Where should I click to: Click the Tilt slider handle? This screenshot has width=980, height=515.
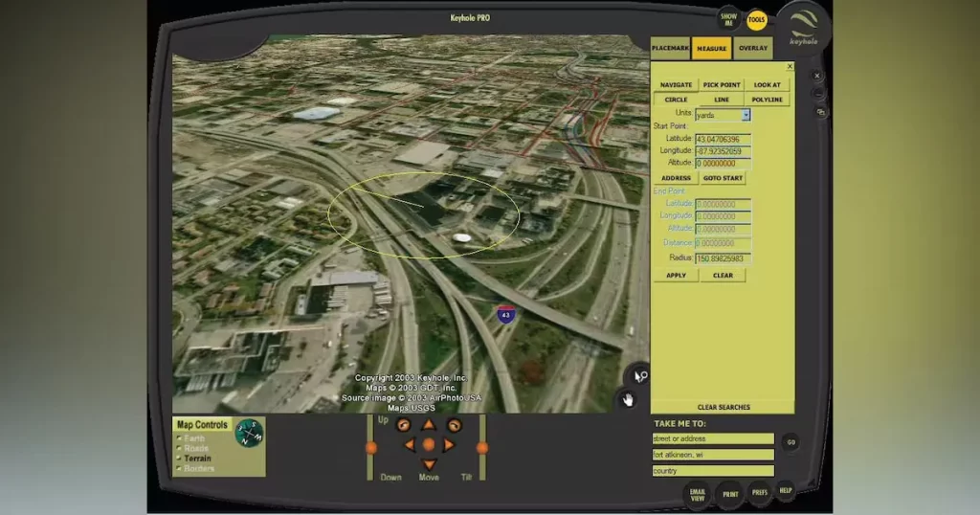pyautogui.click(x=482, y=447)
